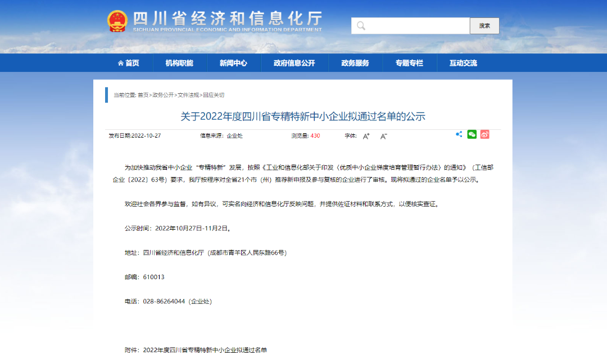Select 政务服务 in navigation bar
The width and height of the screenshot is (607, 364).
coord(355,63)
